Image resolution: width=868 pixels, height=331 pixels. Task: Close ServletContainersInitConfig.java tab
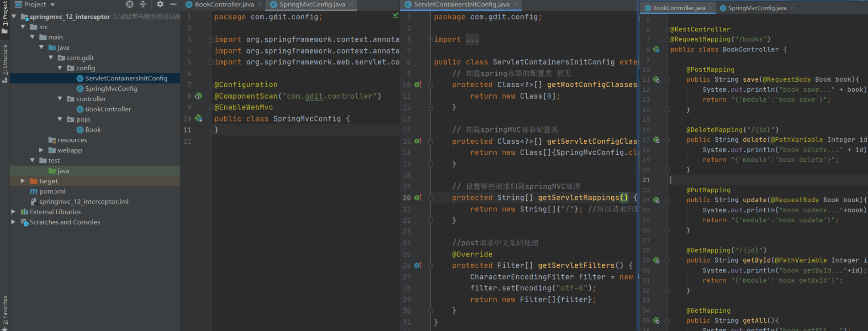tap(516, 5)
